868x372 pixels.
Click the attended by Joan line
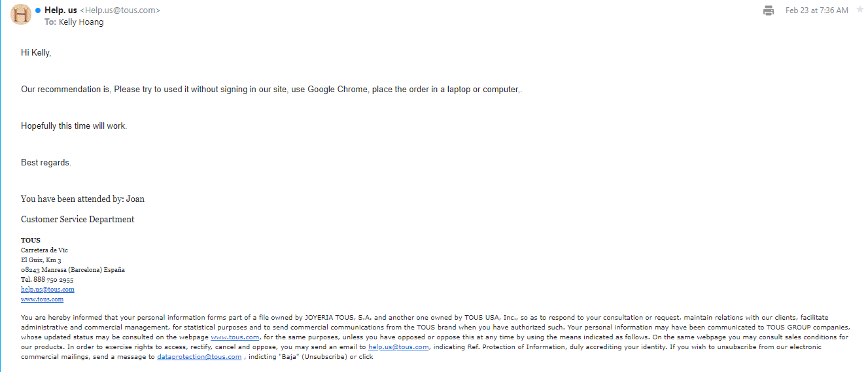82,199
